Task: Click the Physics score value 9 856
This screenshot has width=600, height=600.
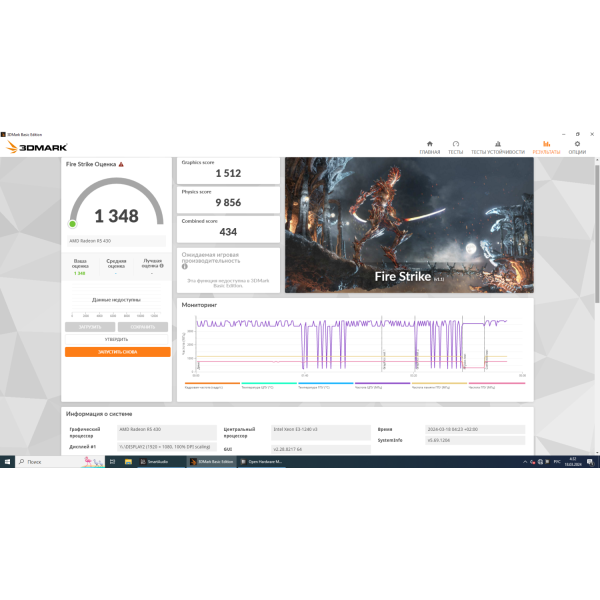Action: click(x=228, y=202)
